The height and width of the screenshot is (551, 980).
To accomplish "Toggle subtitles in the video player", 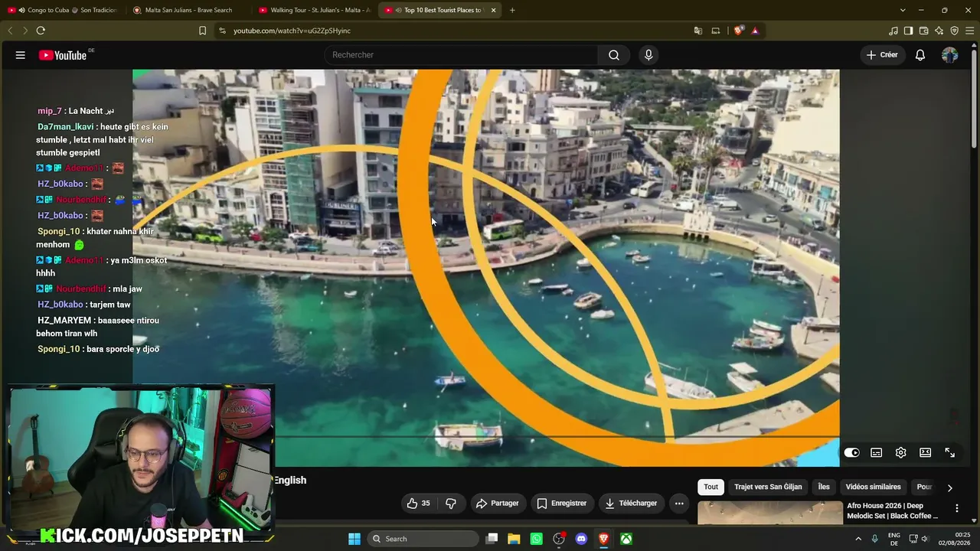I will 877,453.
